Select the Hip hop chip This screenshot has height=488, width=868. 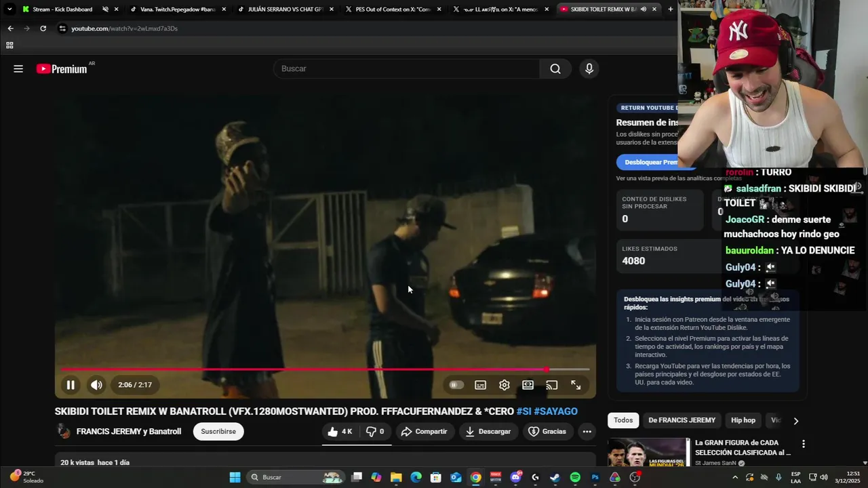(743, 420)
